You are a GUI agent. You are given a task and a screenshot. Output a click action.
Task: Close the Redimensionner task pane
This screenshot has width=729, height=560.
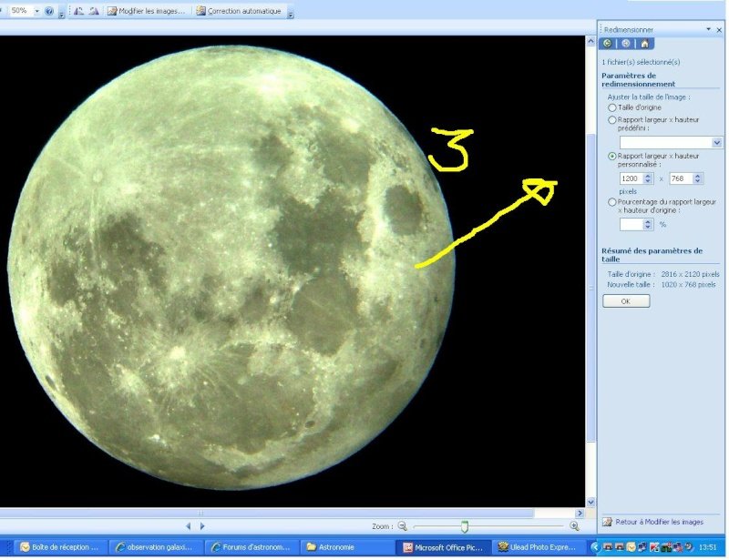click(x=719, y=30)
